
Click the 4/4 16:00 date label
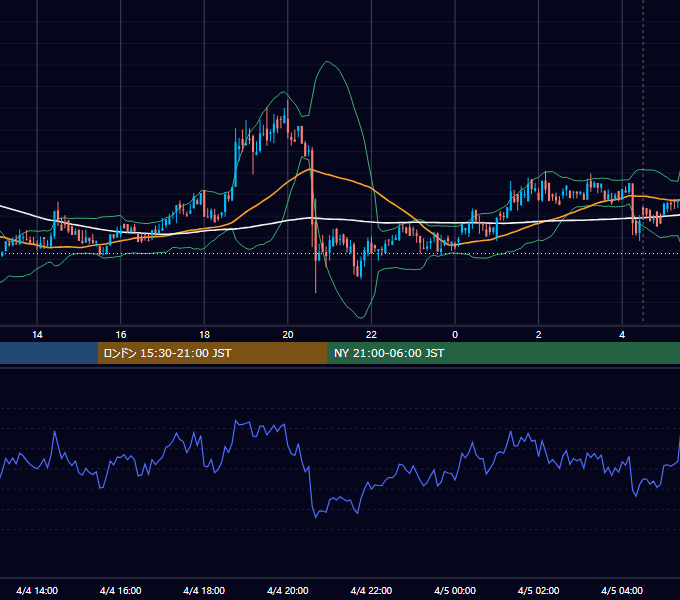[x=121, y=590]
